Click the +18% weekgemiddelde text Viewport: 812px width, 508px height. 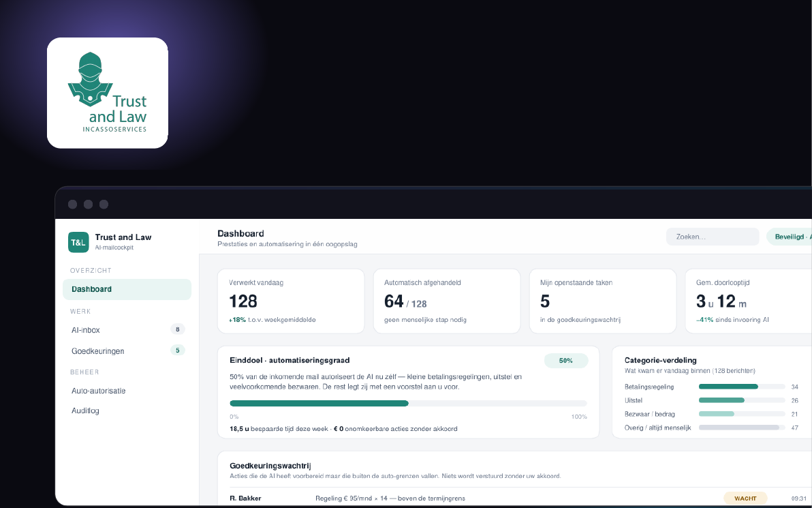coord(272,320)
